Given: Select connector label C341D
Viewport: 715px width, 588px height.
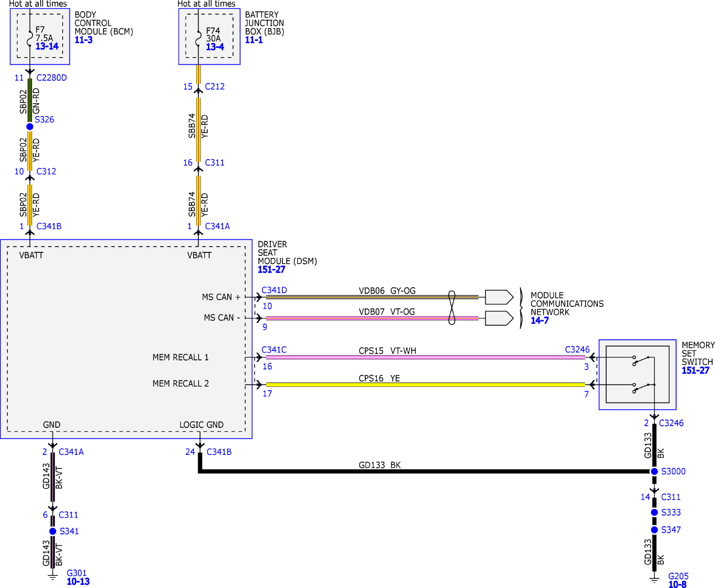Looking at the screenshot, I should coord(274,290).
